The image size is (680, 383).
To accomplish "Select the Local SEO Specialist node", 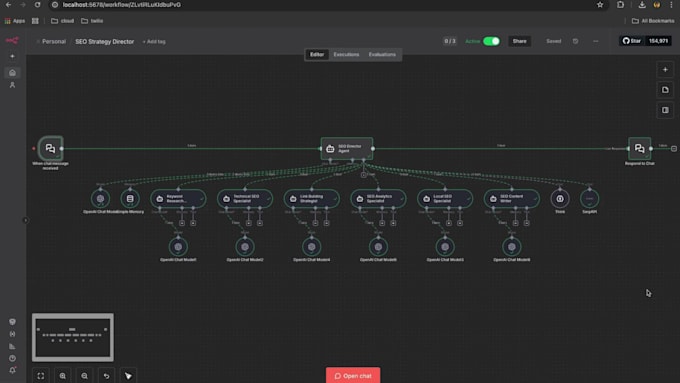I will coord(445,199).
